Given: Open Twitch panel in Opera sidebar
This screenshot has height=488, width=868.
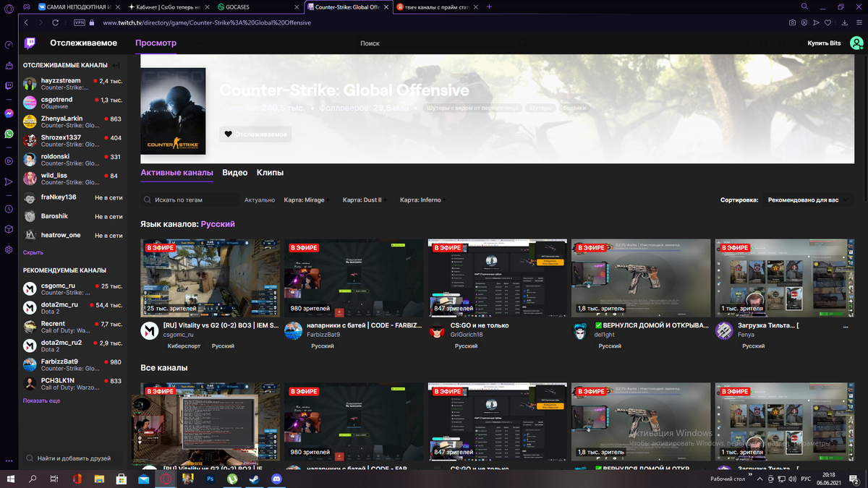Looking at the screenshot, I should [9, 85].
